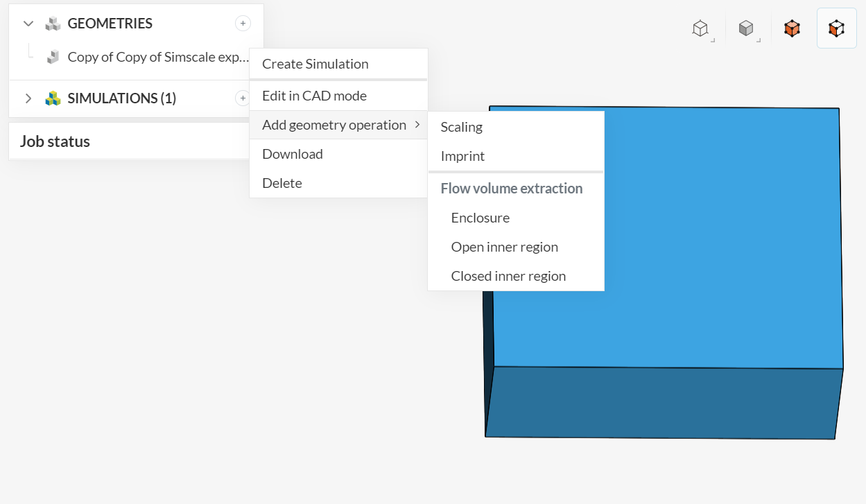This screenshot has width=866, height=504.
Task: Click the colored cubes SIMULATIONS icon
Action: pyautogui.click(x=53, y=98)
